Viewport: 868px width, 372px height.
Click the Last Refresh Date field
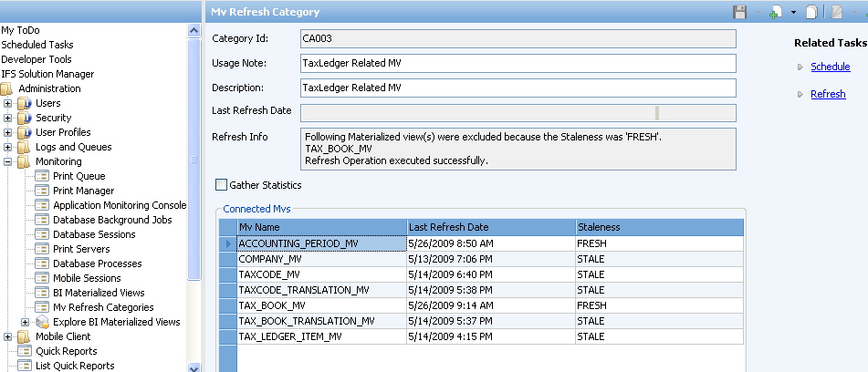tap(518, 113)
